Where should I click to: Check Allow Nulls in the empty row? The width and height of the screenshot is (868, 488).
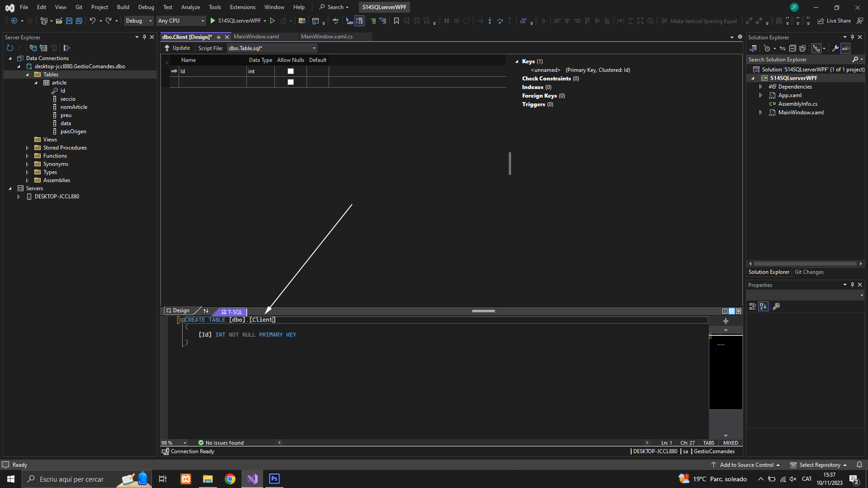coord(291,82)
